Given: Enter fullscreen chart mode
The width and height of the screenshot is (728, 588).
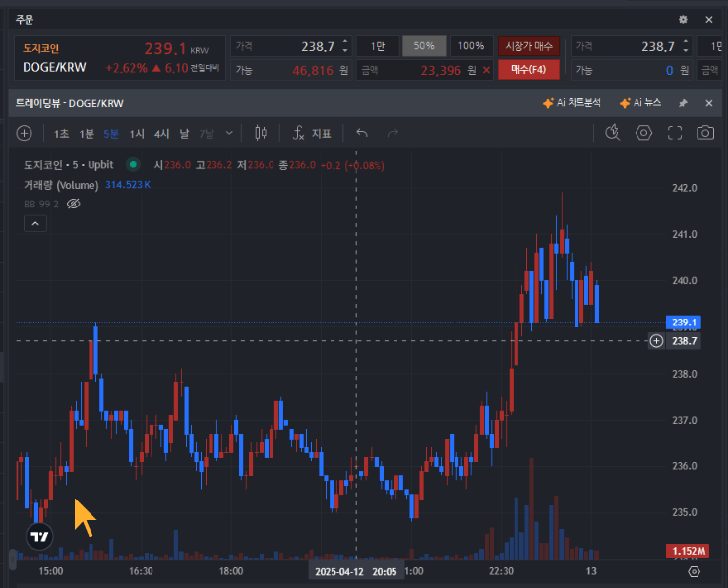Looking at the screenshot, I should point(675,133).
